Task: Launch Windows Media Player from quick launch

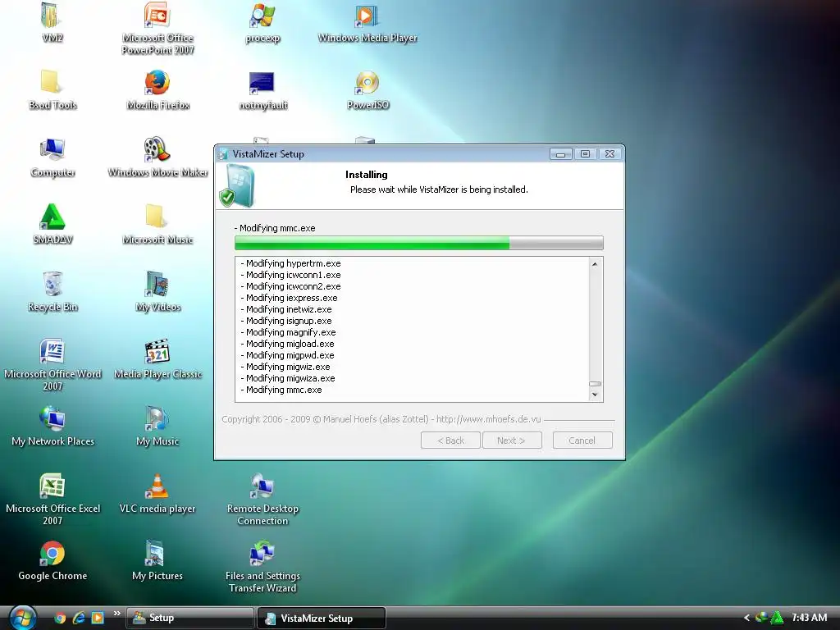Action: (98, 618)
